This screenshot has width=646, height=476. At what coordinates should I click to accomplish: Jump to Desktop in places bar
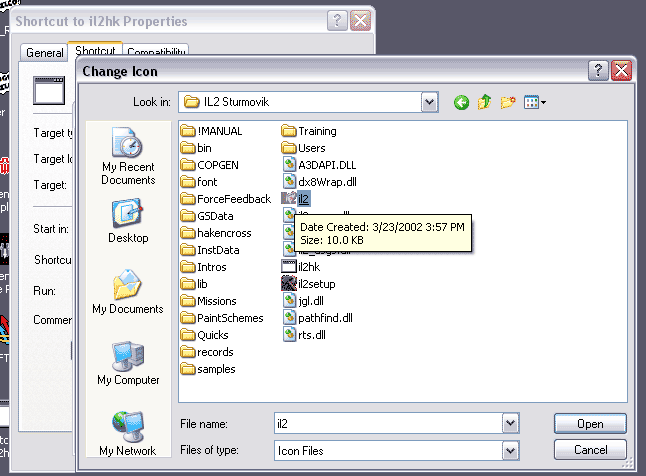click(x=128, y=221)
